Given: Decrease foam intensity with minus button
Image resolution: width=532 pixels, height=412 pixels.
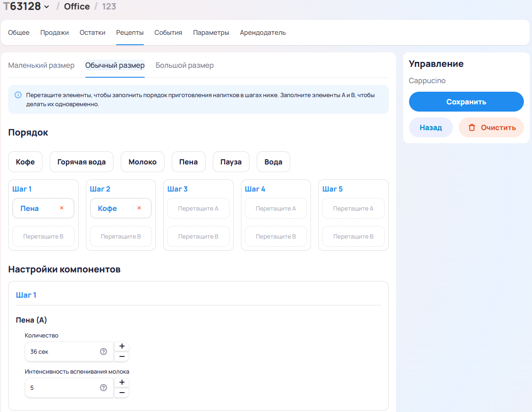Looking at the screenshot, I should 122,393.
